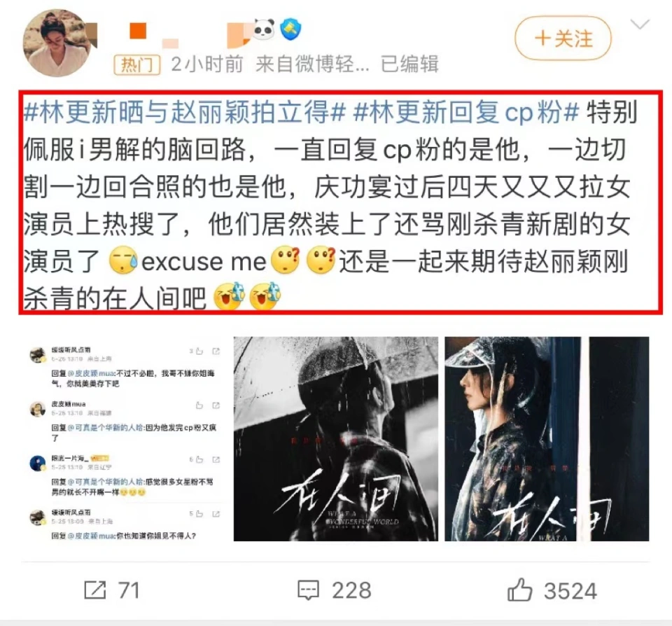Tap the blue verification shield badge
This screenshot has height=626, width=672.
click(290, 29)
